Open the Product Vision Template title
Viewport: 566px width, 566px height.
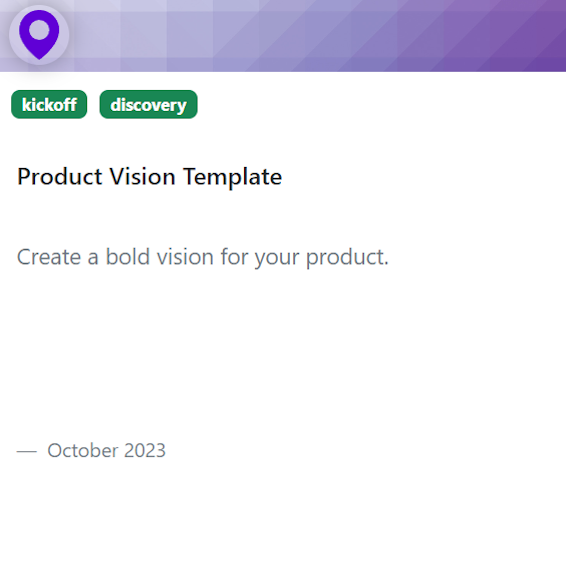point(149,177)
